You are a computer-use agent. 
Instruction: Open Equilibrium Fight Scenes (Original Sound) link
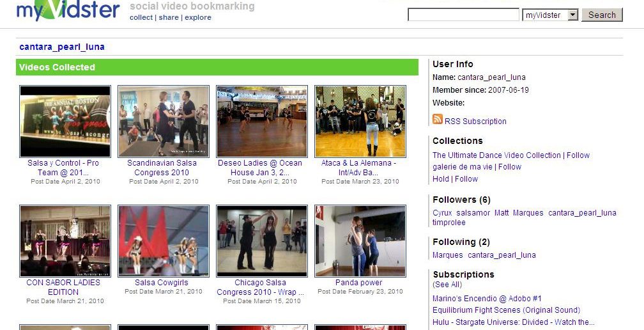coord(507,310)
